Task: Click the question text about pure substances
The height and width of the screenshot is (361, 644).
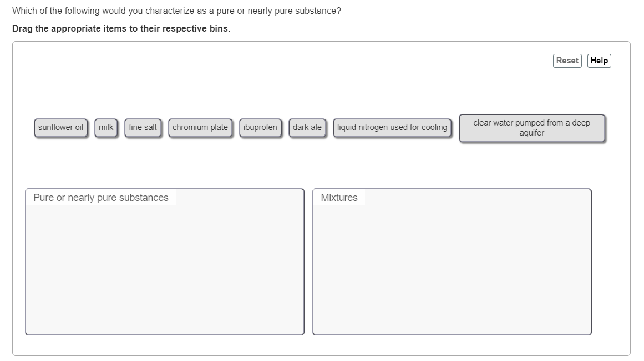Action: pyautogui.click(x=176, y=11)
